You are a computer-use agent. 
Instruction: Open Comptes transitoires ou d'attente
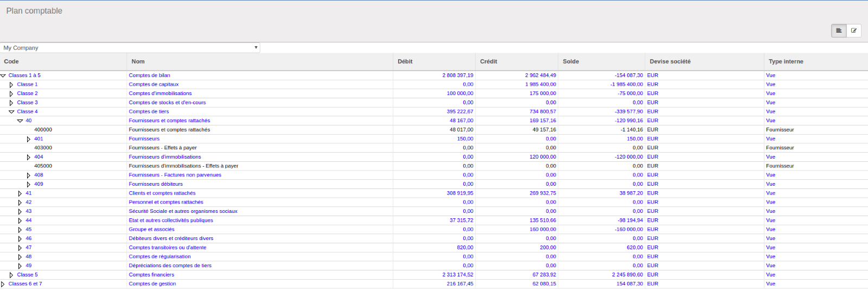[168, 247]
